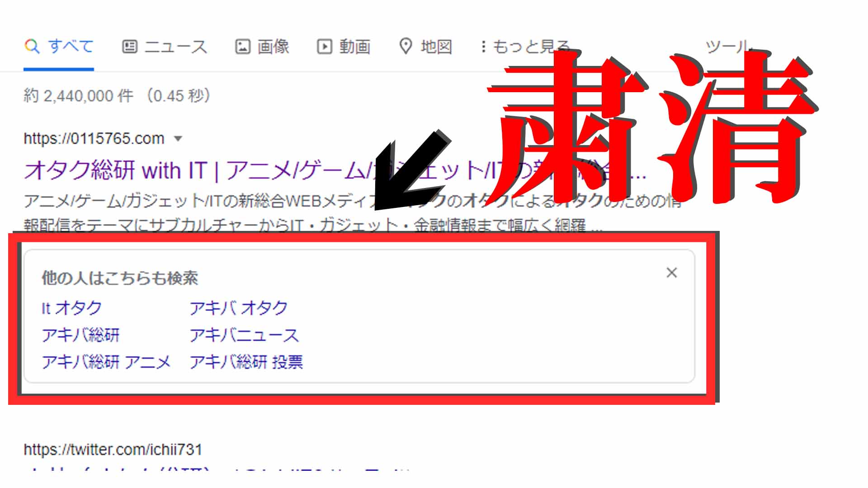The height and width of the screenshot is (488, 868).
Task: Open the three-dot もっと見る menu
Action: (x=525, y=47)
